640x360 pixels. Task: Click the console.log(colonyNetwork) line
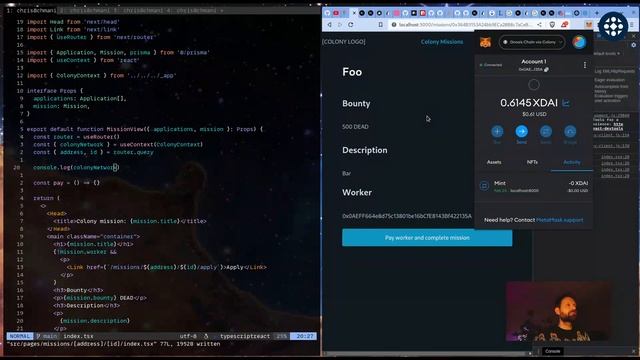[76, 167]
